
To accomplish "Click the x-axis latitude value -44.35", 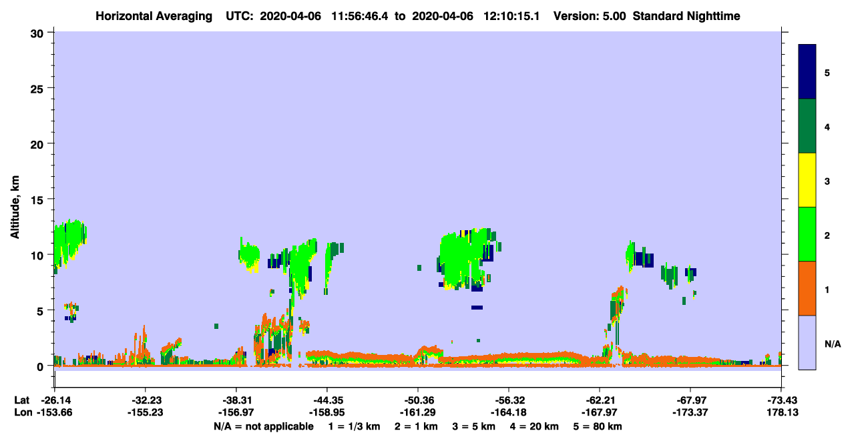I will pyautogui.click(x=327, y=400).
